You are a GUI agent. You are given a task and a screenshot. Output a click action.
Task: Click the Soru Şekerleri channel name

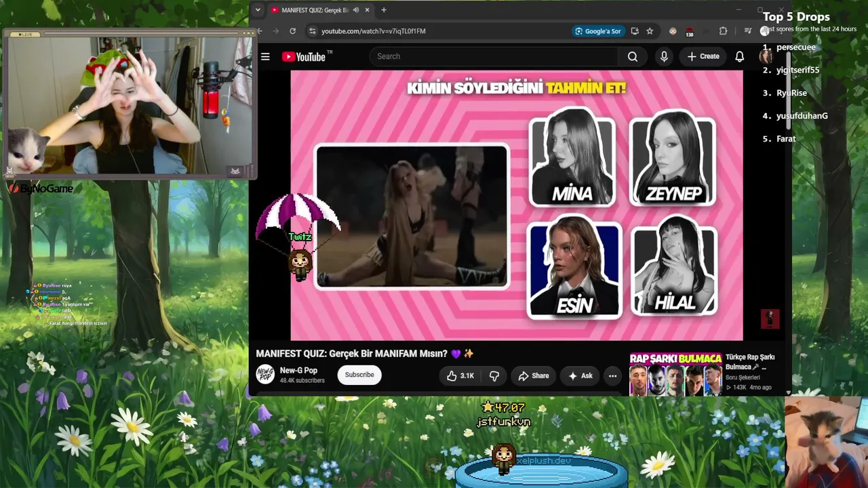pos(743,378)
